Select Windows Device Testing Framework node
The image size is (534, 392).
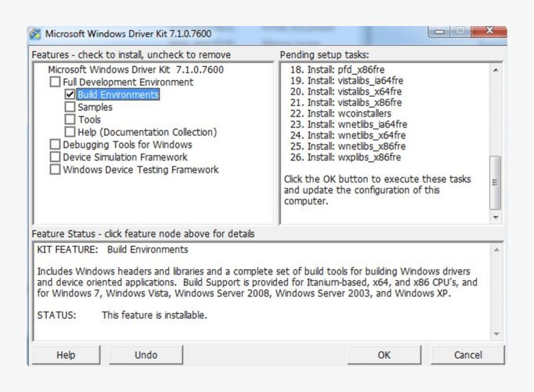(141, 170)
